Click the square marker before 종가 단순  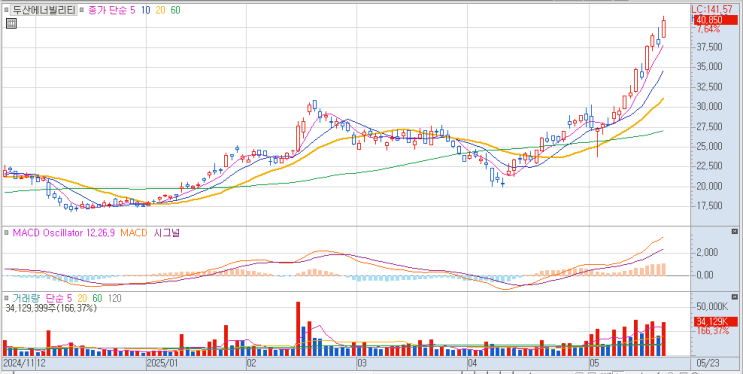pos(82,10)
